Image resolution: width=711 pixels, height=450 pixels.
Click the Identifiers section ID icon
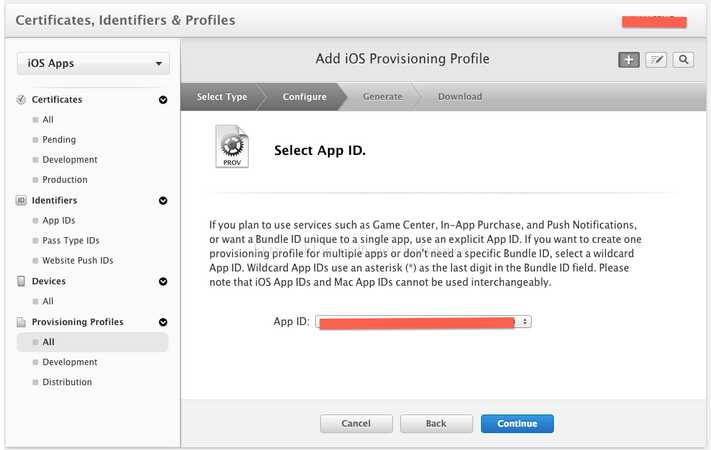click(21, 200)
